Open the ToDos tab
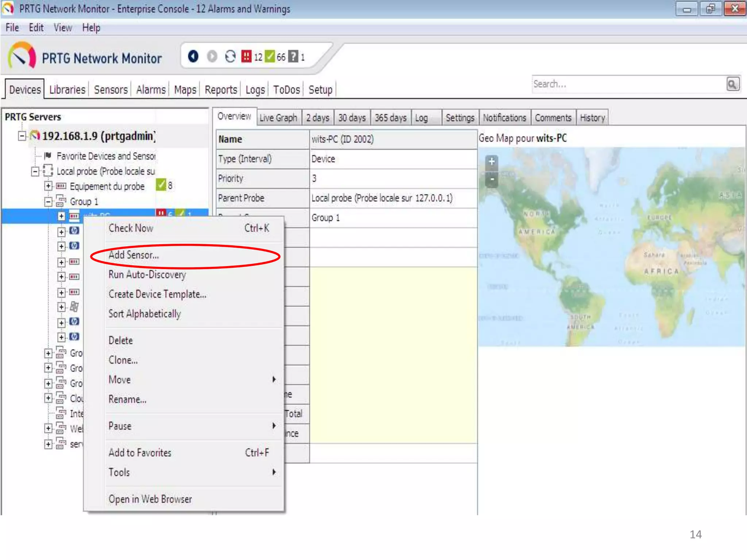The height and width of the screenshot is (560, 747). (286, 89)
